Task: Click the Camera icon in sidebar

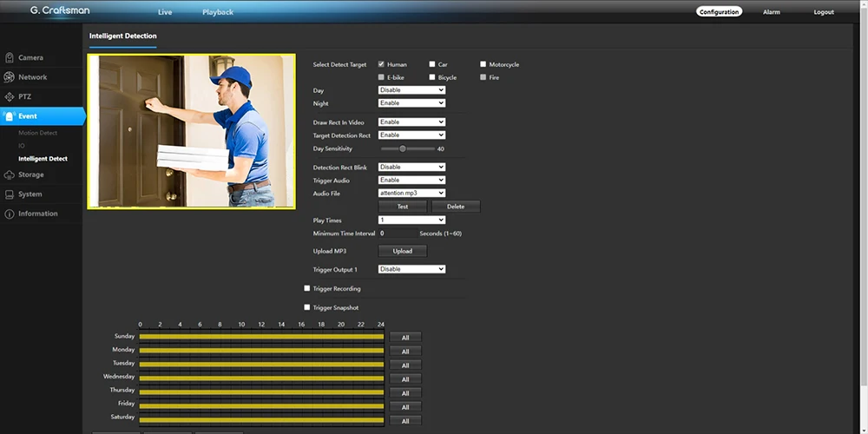Action: [10, 58]
